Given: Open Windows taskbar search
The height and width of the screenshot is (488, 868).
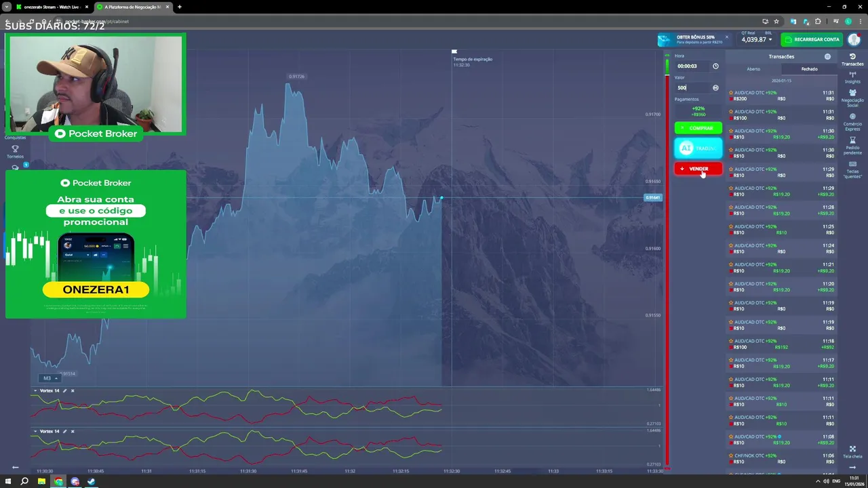Looking at the screenshot, I should tap(24, 481).
